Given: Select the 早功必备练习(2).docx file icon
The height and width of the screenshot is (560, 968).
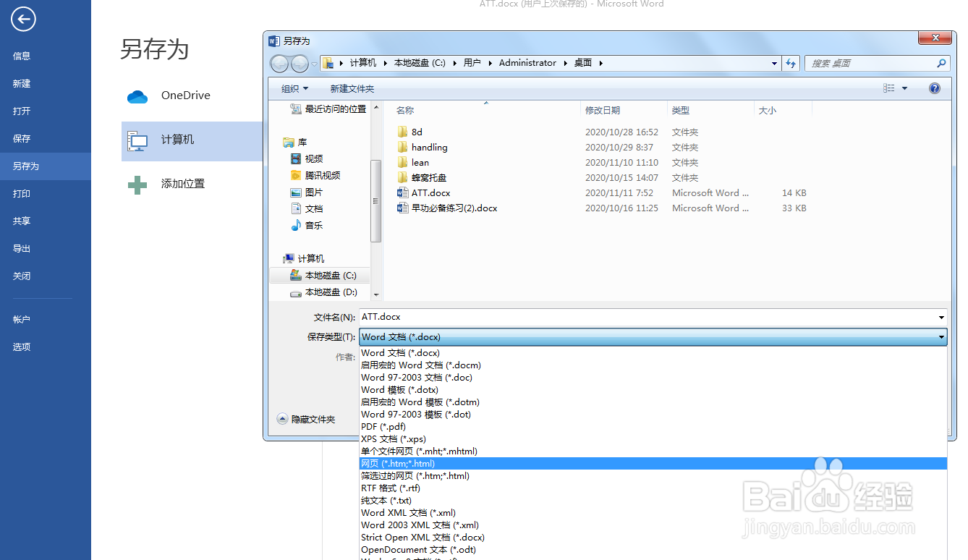Looking at the screenshot, I should click(403, 208).
